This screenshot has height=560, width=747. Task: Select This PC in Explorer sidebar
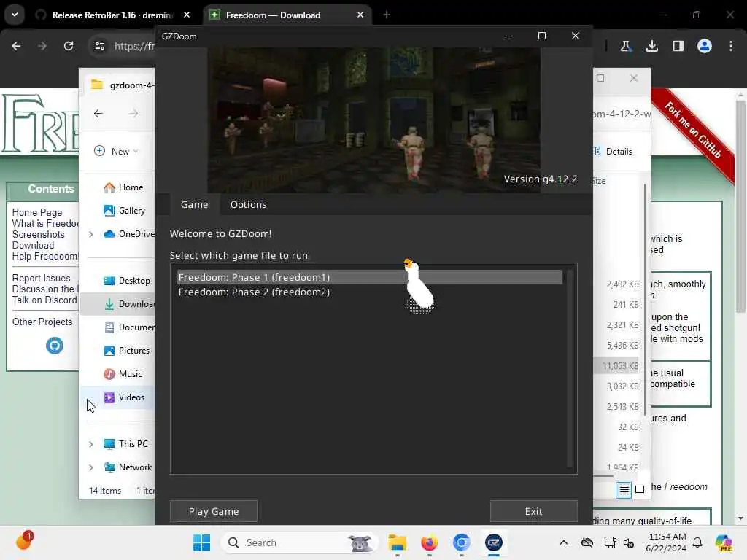[x=125, y=444]
